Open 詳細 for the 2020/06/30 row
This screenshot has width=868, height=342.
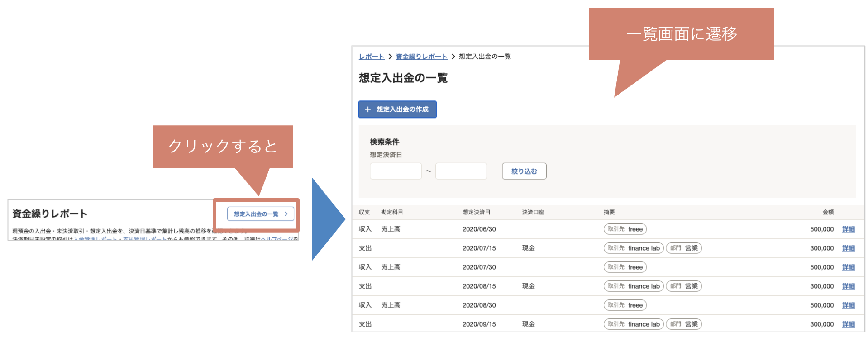click(848, 229)
